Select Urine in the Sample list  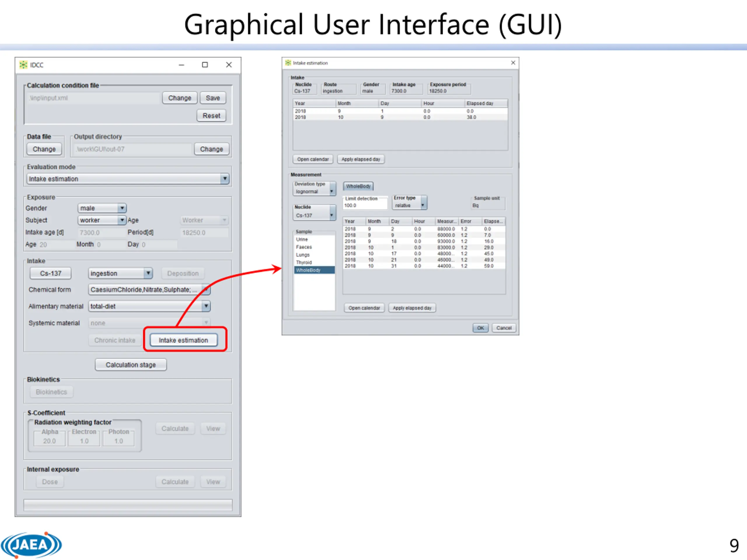[314, 239]
